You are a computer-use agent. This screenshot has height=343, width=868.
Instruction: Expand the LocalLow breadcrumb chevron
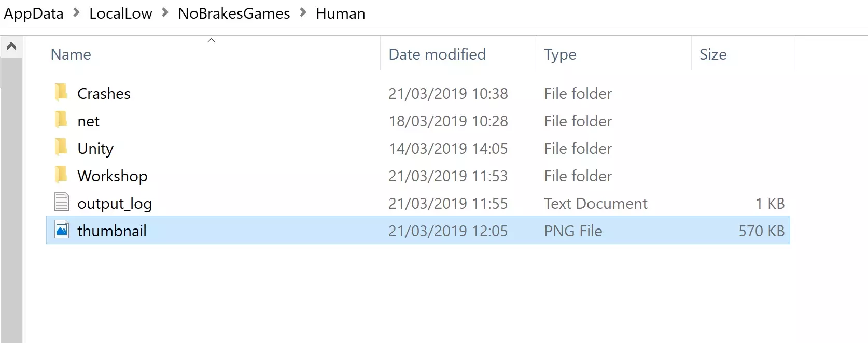click(165, 13)
